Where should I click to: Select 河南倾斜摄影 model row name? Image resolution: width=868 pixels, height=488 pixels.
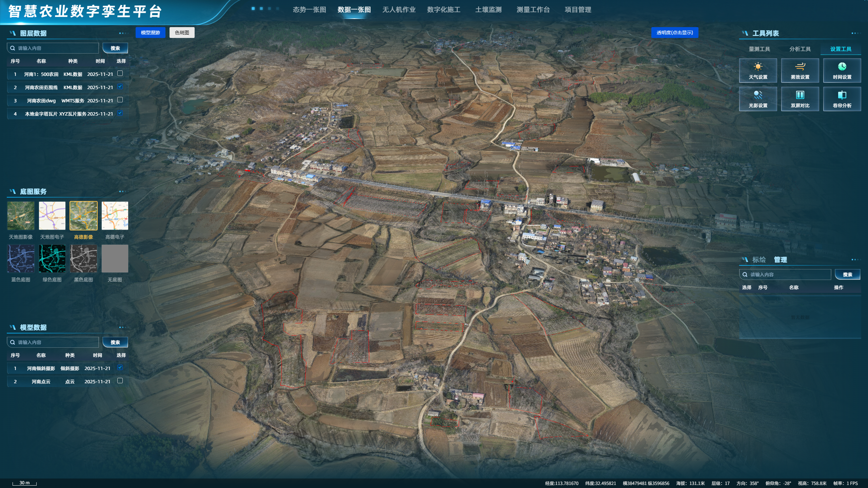pos(41,368)
